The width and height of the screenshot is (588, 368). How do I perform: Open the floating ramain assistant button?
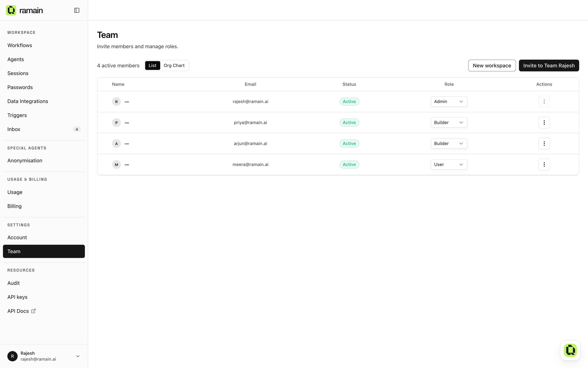(x=570, y=350)
